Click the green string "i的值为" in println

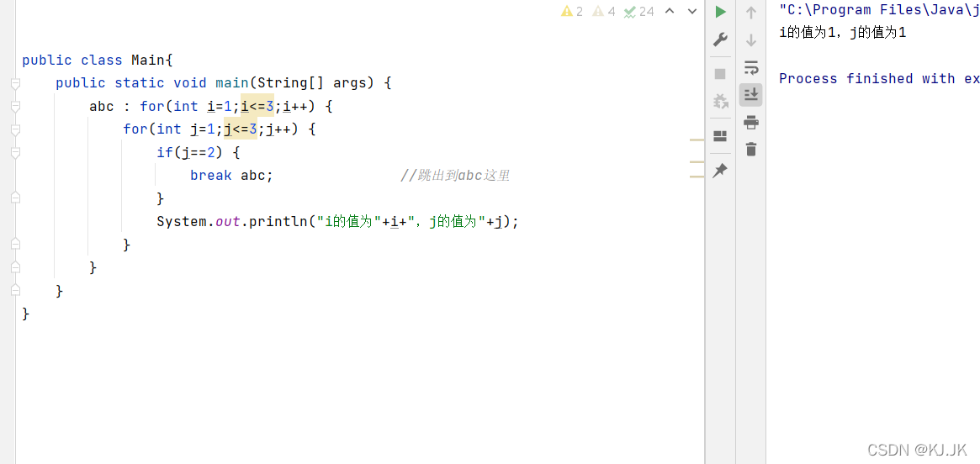349,222
